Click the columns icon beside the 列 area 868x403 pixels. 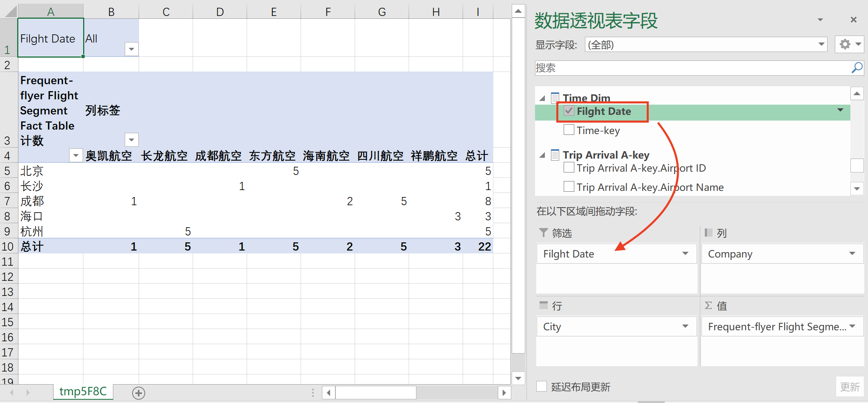click(708, 233)
